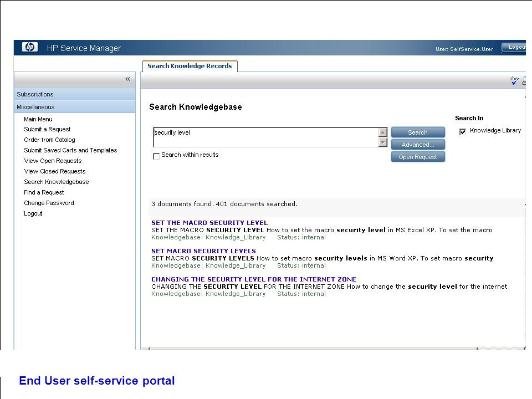The height and width of the screenshot is (399, 532).
Task: Open Main Menu in sidebar
Action: click(38, 119)
